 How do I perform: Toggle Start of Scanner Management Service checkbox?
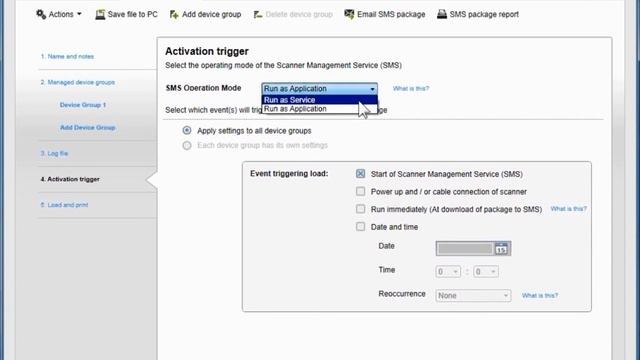360,174
